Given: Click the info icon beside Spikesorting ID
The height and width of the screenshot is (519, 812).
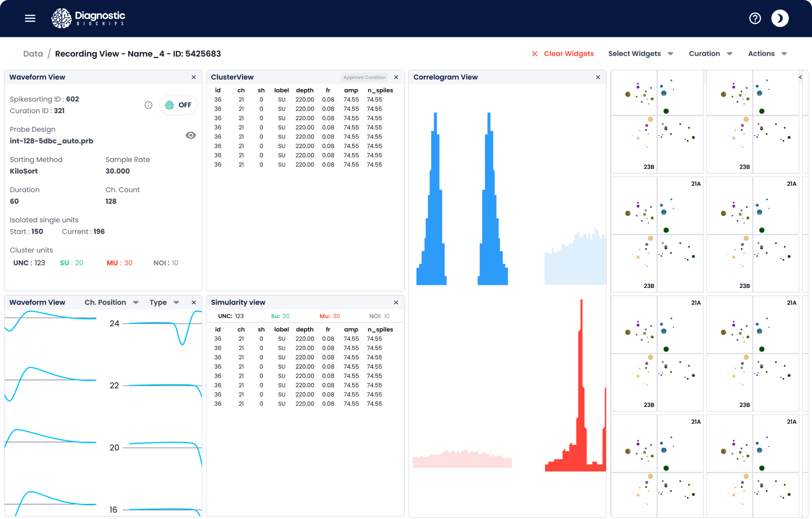Looking at the screenshot, I should click(148, 105).
